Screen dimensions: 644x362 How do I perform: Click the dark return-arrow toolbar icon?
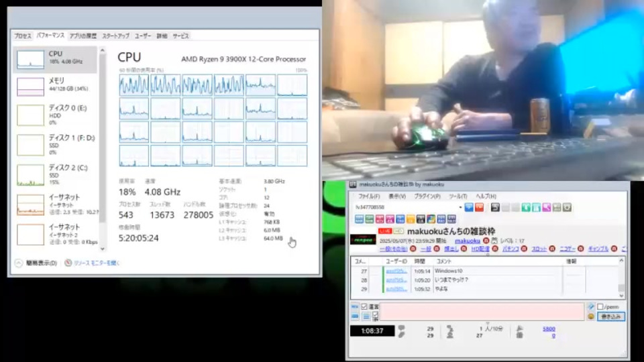coord(495,207)
